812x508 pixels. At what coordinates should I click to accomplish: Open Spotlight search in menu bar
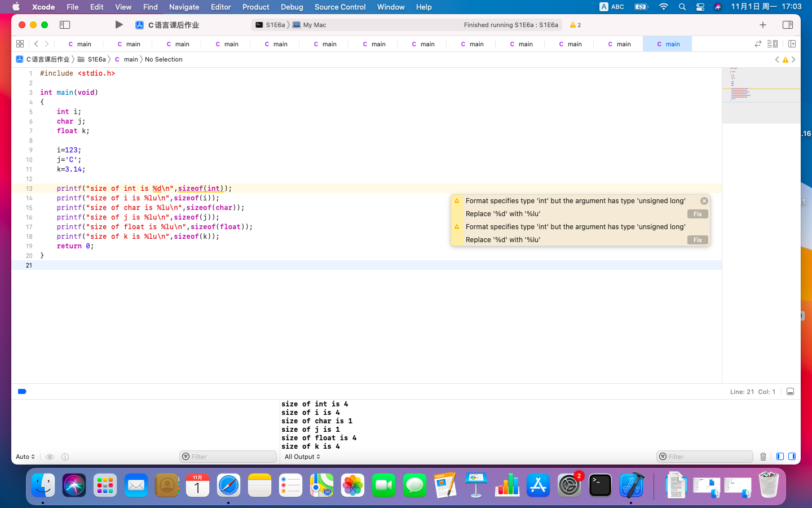point(682,7)
